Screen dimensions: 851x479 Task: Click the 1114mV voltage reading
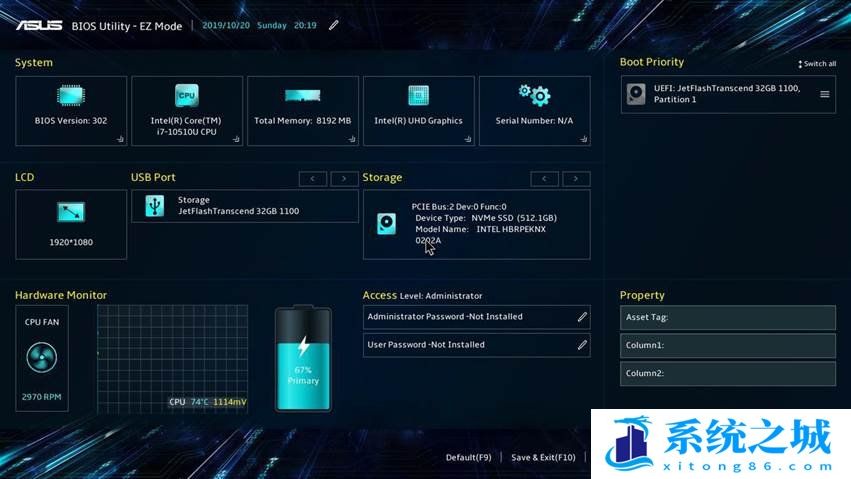tap(230, 402)
